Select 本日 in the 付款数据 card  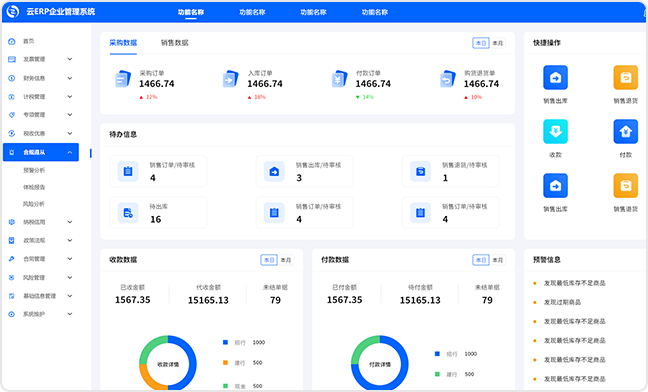(x=481, y=260)
